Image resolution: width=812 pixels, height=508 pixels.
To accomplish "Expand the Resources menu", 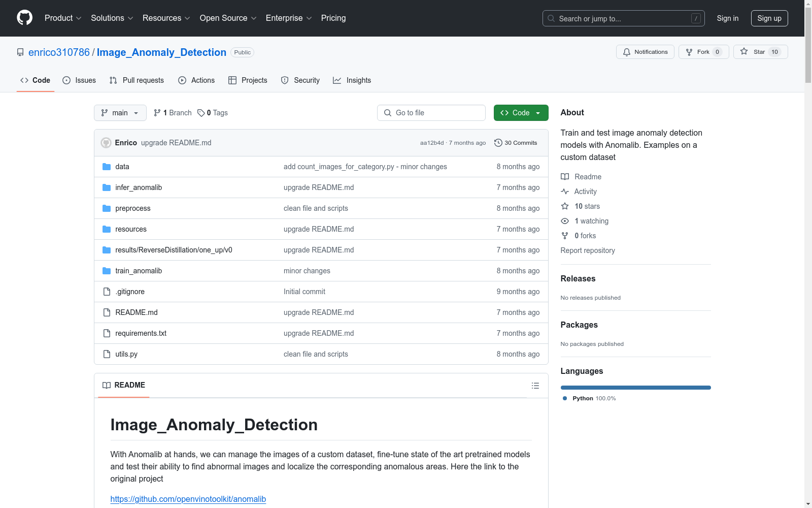I will coord(166,18).
